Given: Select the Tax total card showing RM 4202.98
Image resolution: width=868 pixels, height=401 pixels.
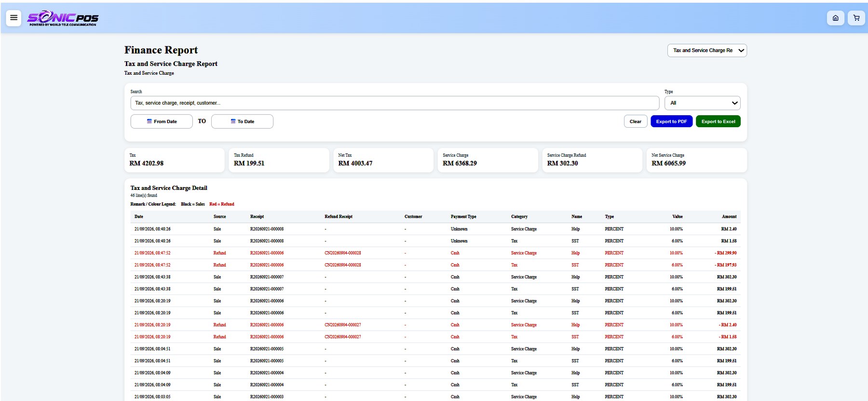Looking at the screenshot, I should 175,160.
